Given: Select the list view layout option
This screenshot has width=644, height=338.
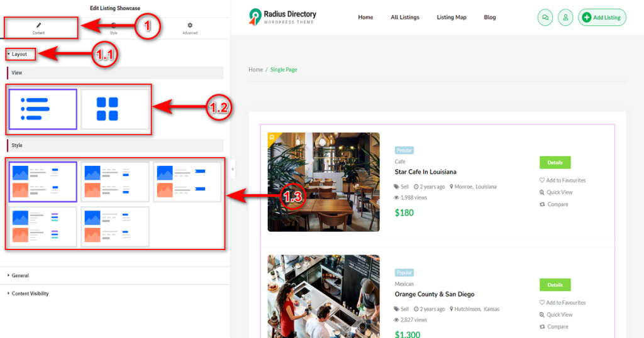Looking at the screenshot, I should point(43,109).
